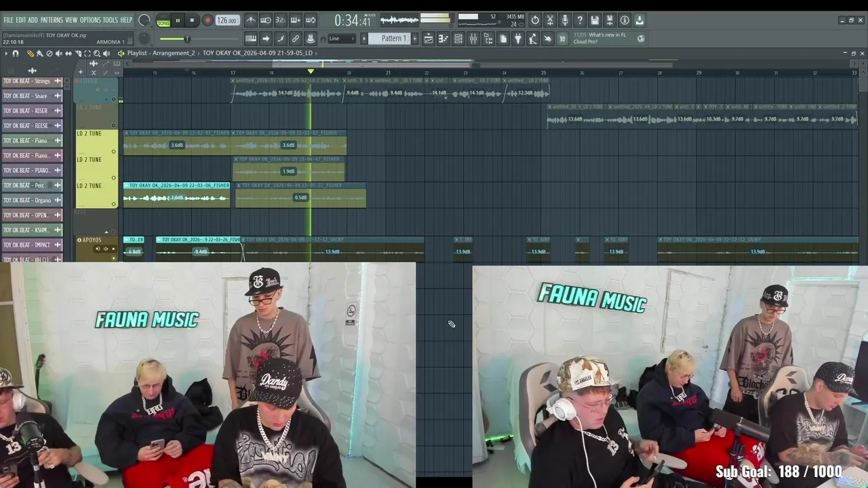The height and width of the screenshot is (488, 868).
Task: Click the 126.000 tempo field
Action: [x=227, y=20]
